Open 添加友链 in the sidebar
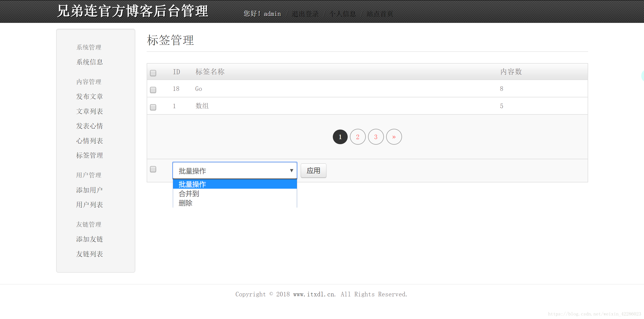Viewport: 644px width, 319px height. (x=90, y=239)
